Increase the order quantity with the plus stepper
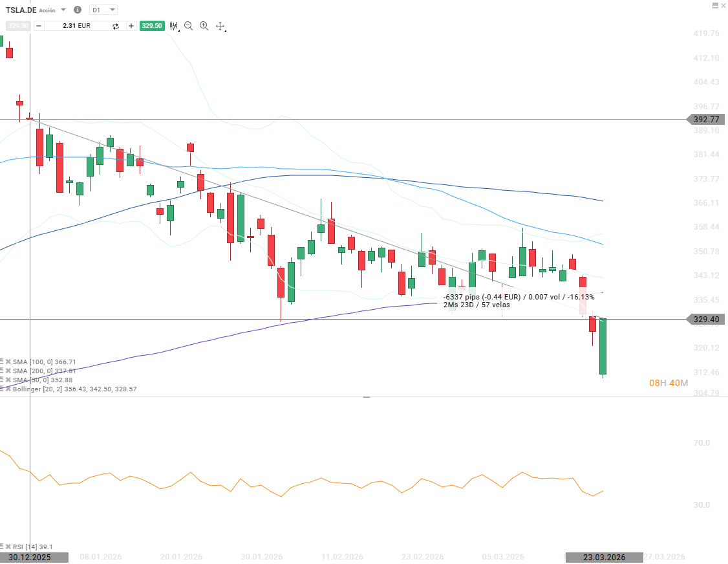This screenshot has height=564, width=728. point(131,26)
